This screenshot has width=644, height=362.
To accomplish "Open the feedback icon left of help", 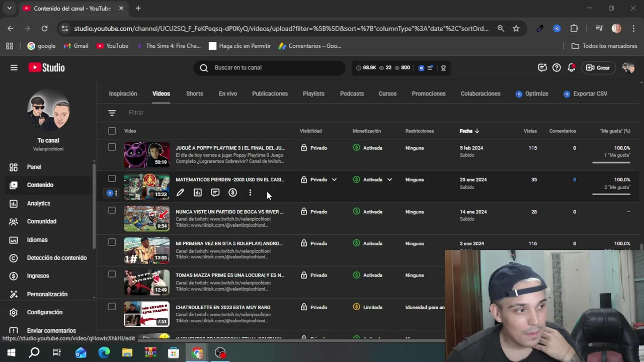I will (x=542, y=67).
